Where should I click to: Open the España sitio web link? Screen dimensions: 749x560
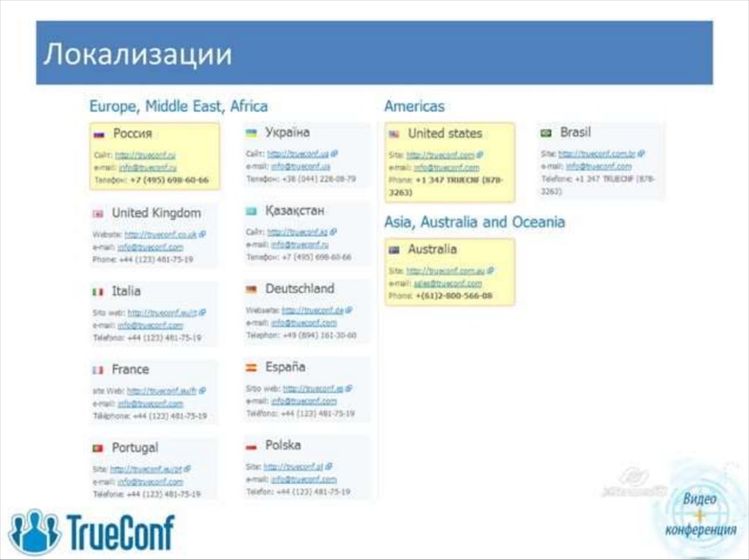pos(313,389)
